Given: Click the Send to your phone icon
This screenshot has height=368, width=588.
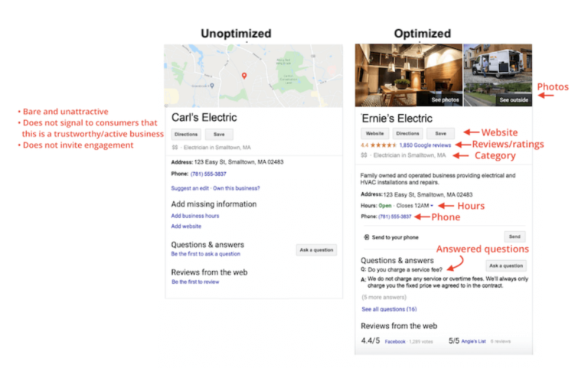Looking at the screenshot, I should pyautogui.click(x=366, y=237).
